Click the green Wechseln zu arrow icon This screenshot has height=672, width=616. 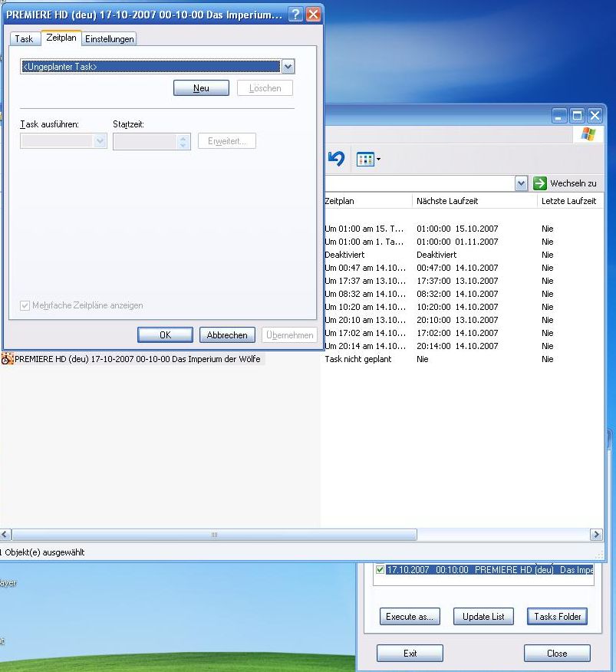(540, 183)
